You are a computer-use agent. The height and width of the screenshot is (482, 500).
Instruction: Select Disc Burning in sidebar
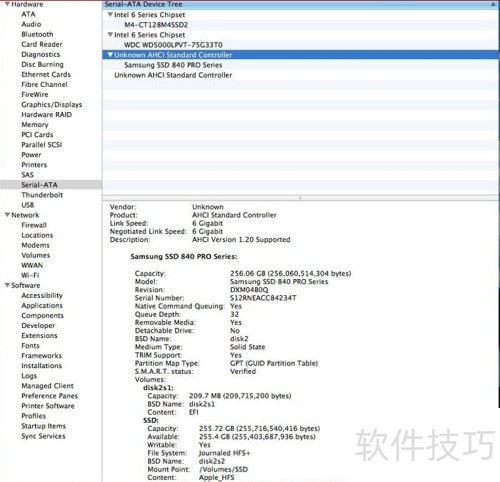(x=42, y=64)
